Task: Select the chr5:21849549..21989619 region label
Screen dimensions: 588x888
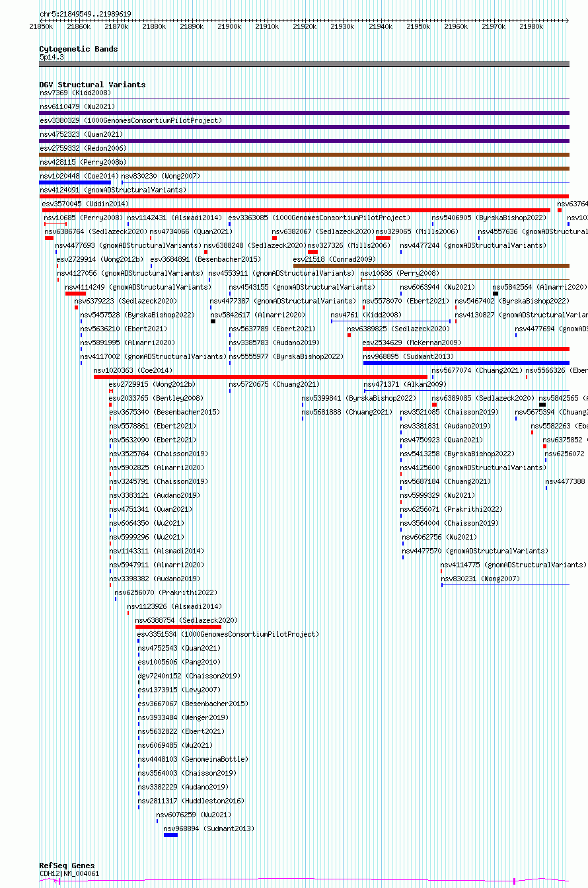Action: 85,14
